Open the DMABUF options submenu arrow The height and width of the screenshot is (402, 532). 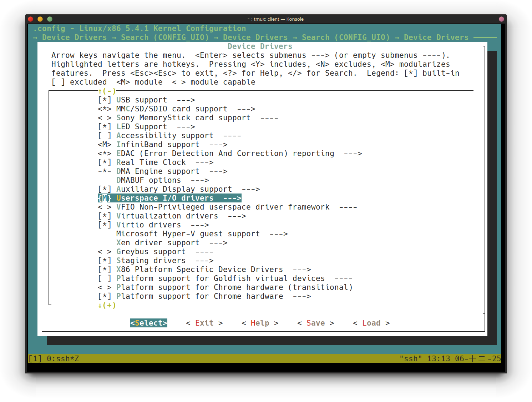[200, 180]
